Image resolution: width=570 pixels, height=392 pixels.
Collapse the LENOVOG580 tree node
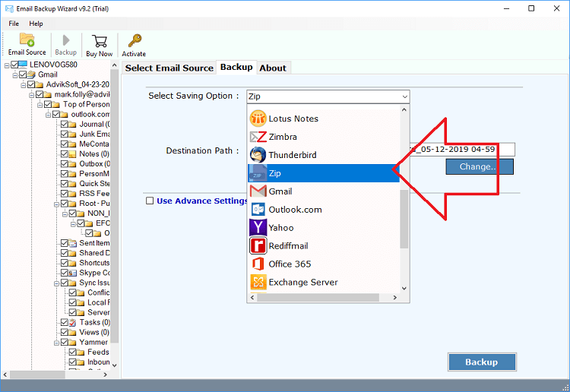pyautogui.click(x=7, y=65)
